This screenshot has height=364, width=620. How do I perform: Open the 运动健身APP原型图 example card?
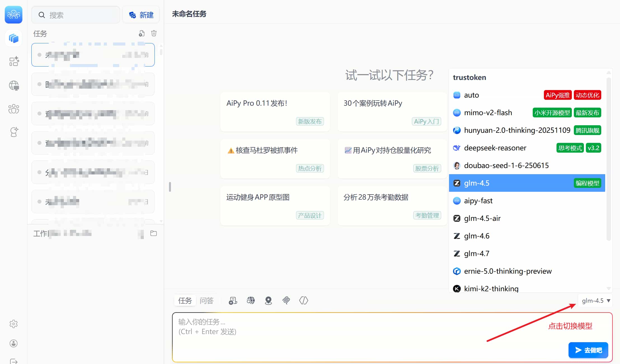[x=275, y=206]
